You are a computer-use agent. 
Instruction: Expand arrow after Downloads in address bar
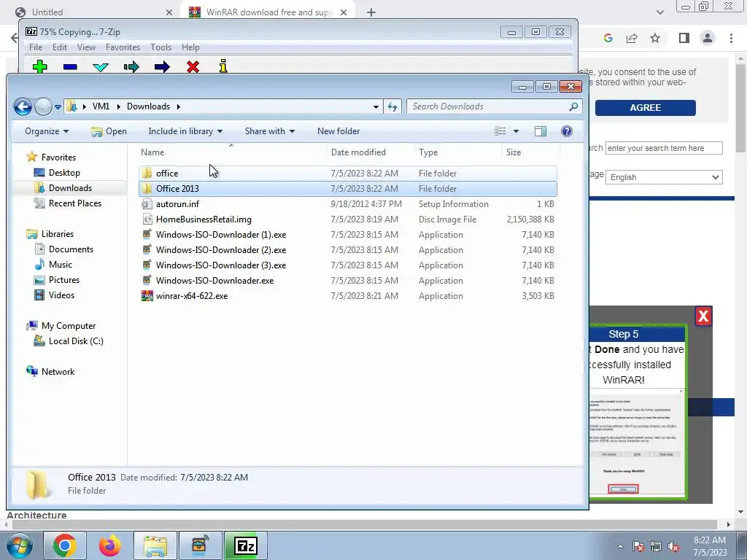click(x=179, y=106)
